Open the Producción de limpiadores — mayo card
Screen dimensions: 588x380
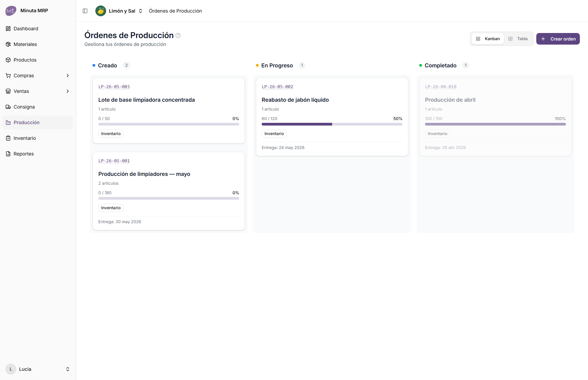coord(169,191)
